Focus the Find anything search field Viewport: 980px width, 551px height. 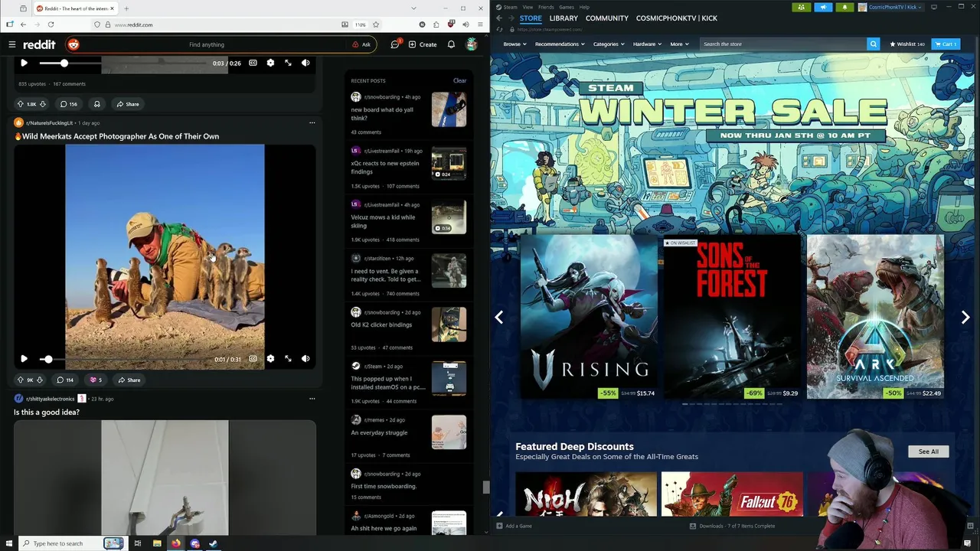pyautogui.click(x=207, y=44)
